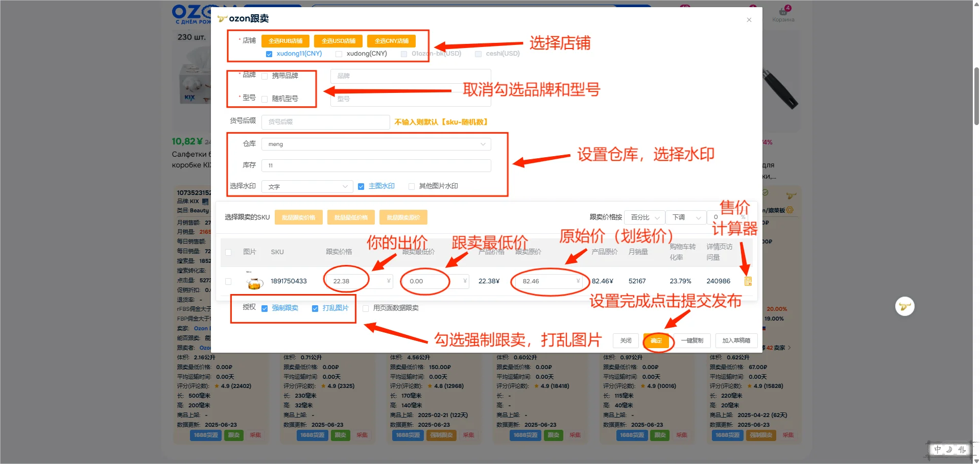
Task: Click the 售价计算器 calculator icon in the SKU row
Action: (x=748, y=281)
